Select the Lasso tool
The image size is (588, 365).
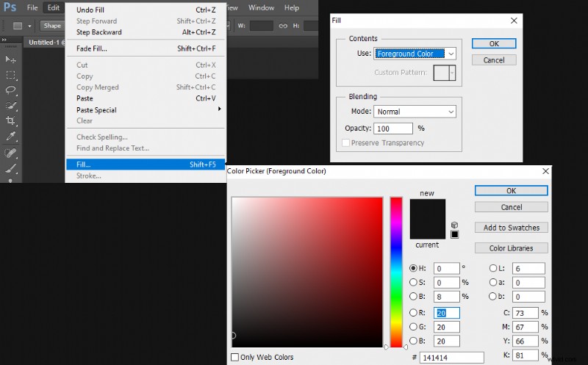coord(10,90)
